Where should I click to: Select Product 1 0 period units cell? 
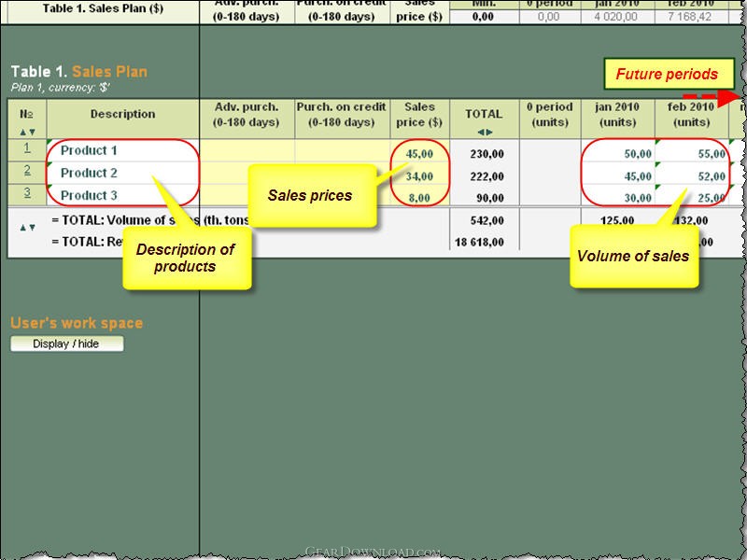tap(550, 150)
